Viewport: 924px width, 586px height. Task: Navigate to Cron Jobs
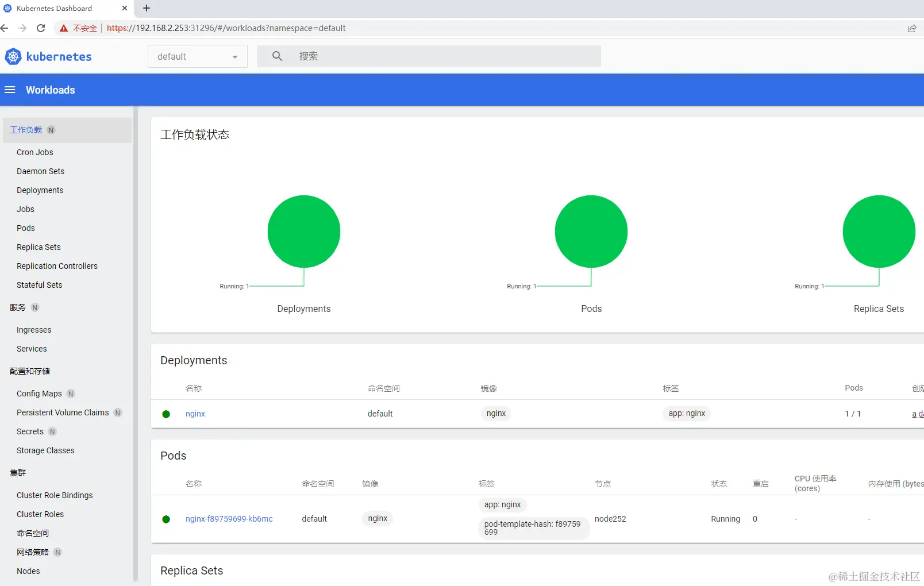click(35, 152)
